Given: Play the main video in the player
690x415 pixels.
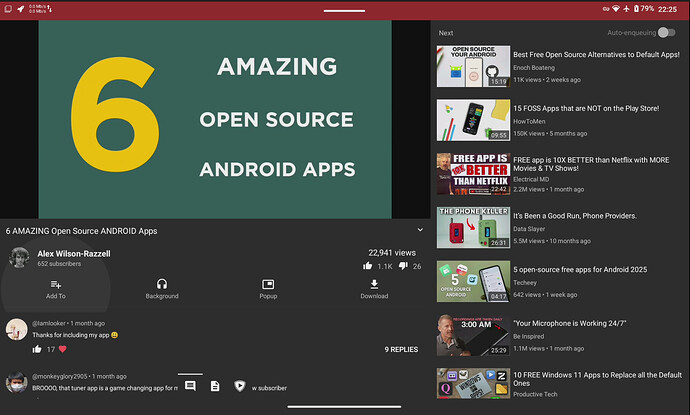Looking at the screenshot, I should tap(215, 118).
